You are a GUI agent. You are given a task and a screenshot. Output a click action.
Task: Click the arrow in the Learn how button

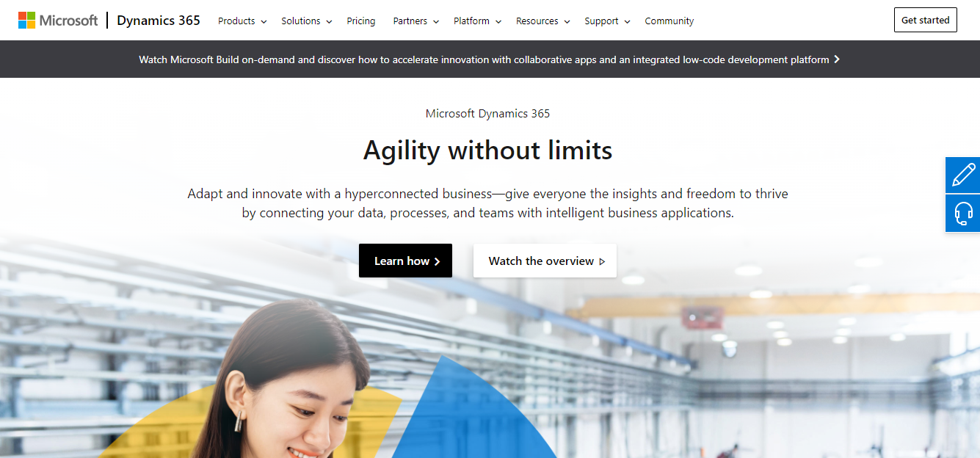(x=438, y=261)
